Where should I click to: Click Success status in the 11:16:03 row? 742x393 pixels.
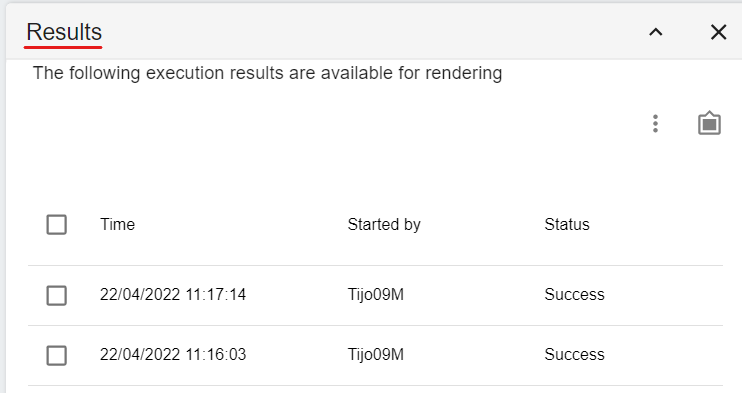574,355
